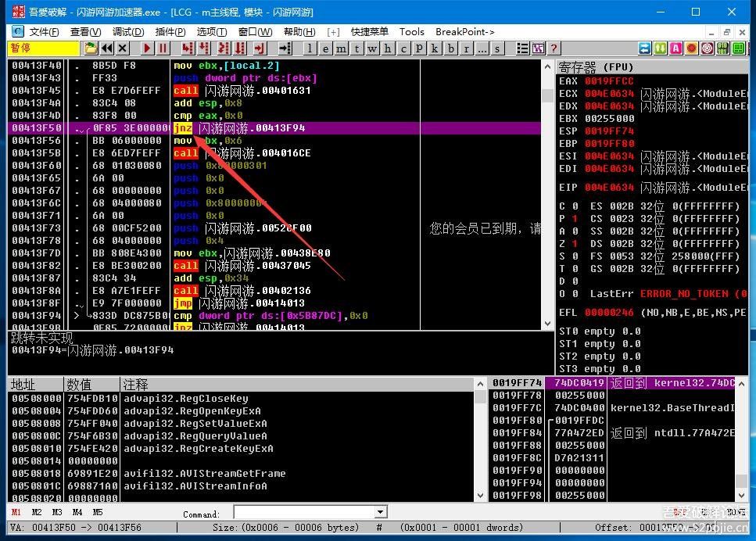The height and width of the screenshot is (541, 756).
Task: Open the Log window with the 'l' button
Action: (x=310, y=48)
